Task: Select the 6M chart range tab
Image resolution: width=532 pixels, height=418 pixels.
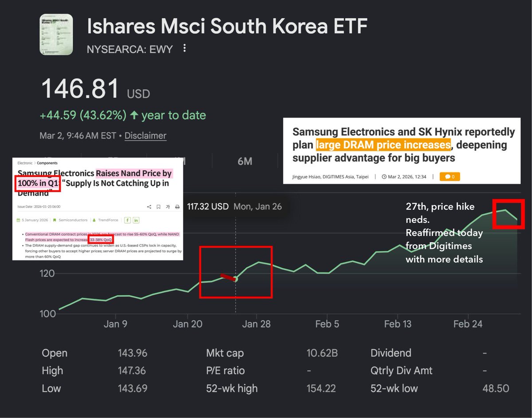Action: tap(245, 161)
